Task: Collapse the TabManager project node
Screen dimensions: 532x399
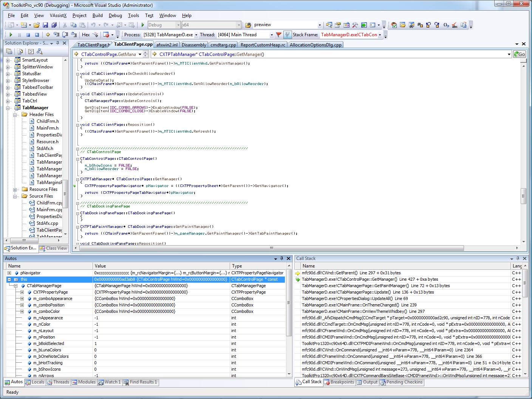Action: tap(8, 108)
